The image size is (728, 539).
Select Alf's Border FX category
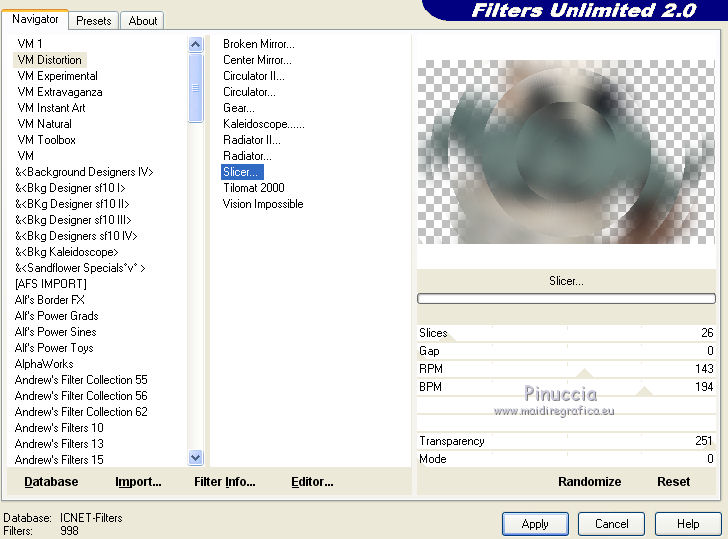pos(49,300)
